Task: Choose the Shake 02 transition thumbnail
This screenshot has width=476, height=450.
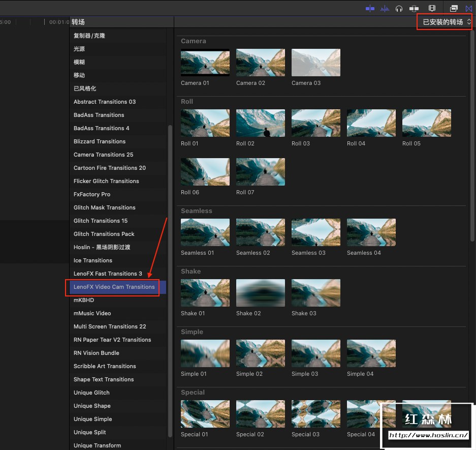Action: [260, 293]
